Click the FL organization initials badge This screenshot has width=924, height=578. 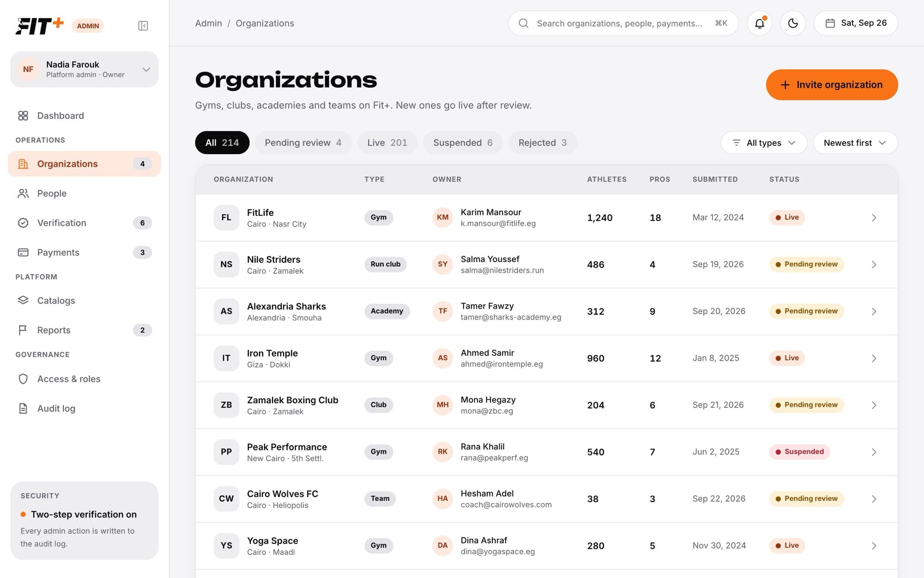tap(226, 217)
